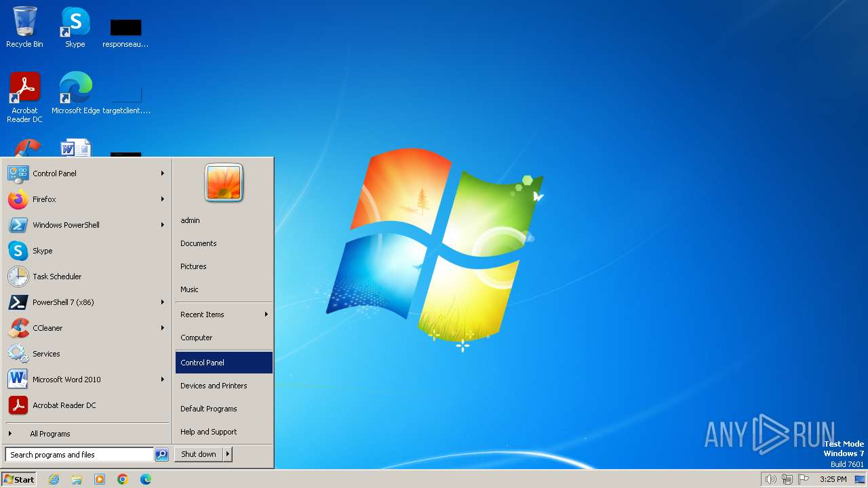This screenshot has width=868, height=488.
Task: Open the Skype desktop shortcut
Action: click(75, 27)
